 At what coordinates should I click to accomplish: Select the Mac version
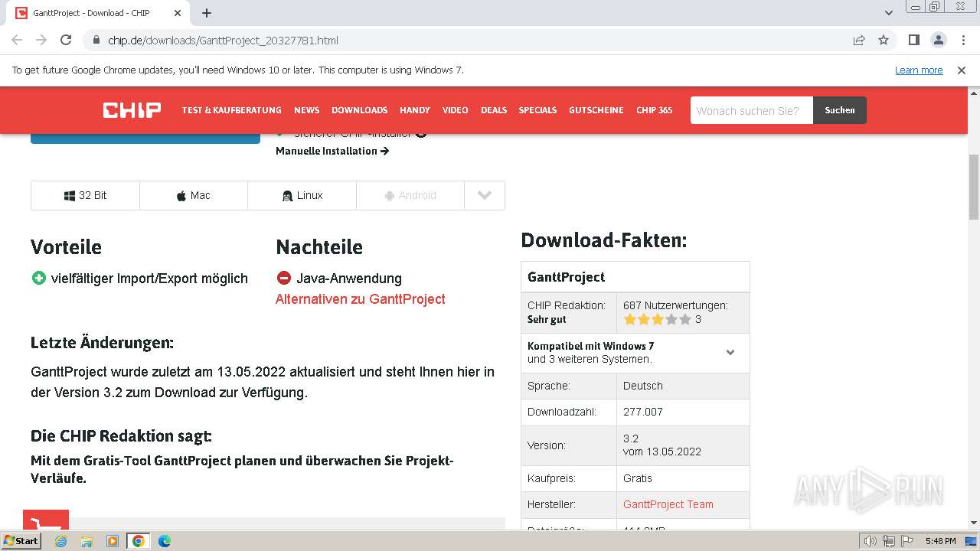pyautogui.click(x=193, y=195)
